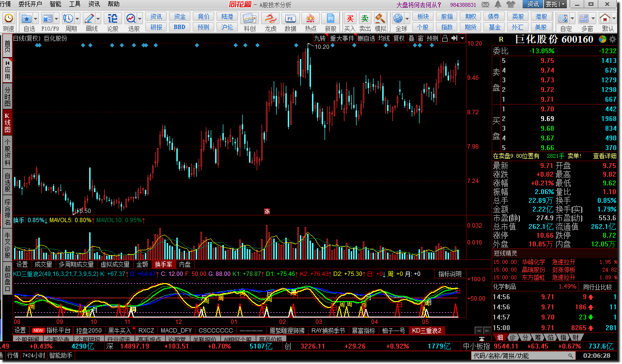Click the 测速 speed test clock icon
The height and width of the screenshot is (364, 622).
click(9, 18)
